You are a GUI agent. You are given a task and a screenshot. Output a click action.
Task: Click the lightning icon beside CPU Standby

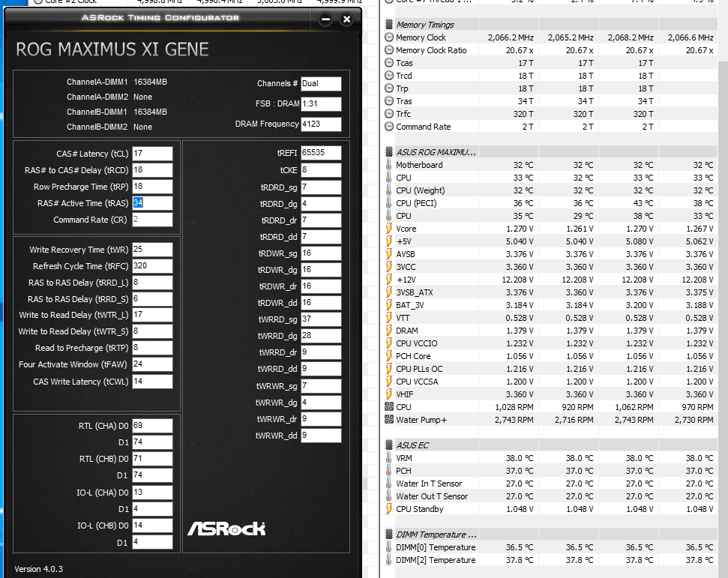(x=389, y=509)
